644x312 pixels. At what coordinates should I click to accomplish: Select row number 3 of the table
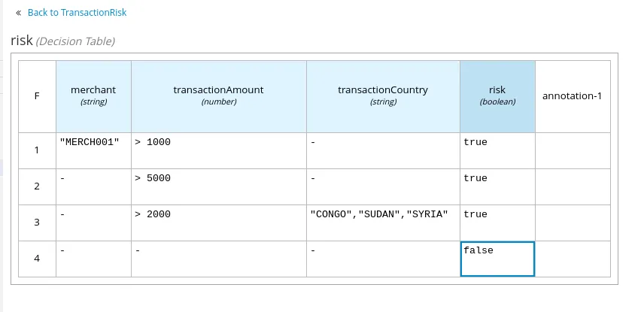pyautogui.click(x=38, y=223)
